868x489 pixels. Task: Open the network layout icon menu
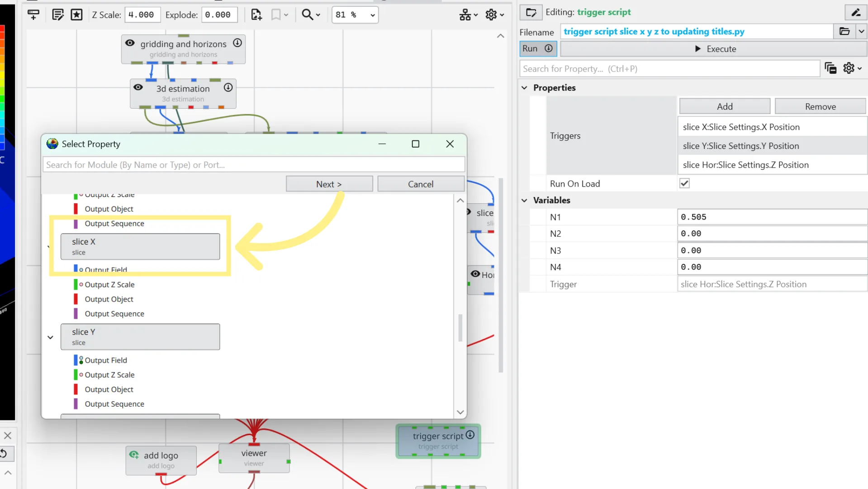click(468, 15)
